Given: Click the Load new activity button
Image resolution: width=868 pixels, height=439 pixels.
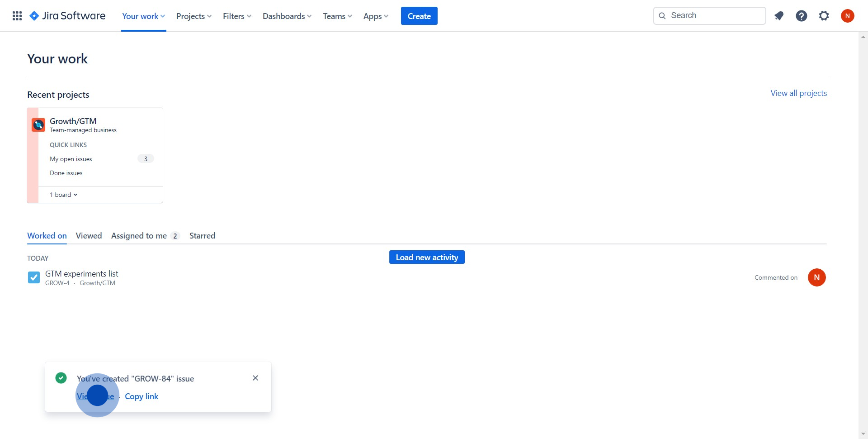Looking at the screenshot, I should (427, 258).
